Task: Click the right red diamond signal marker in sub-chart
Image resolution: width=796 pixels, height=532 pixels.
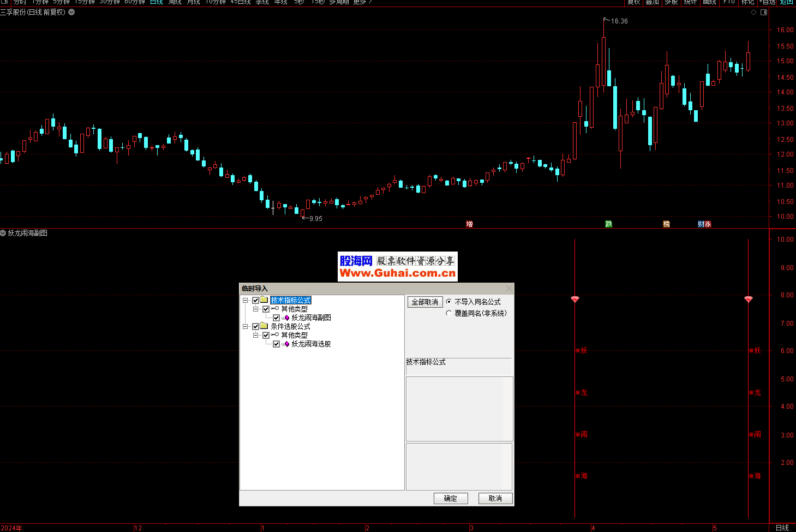Action: [x=748, y=299]
